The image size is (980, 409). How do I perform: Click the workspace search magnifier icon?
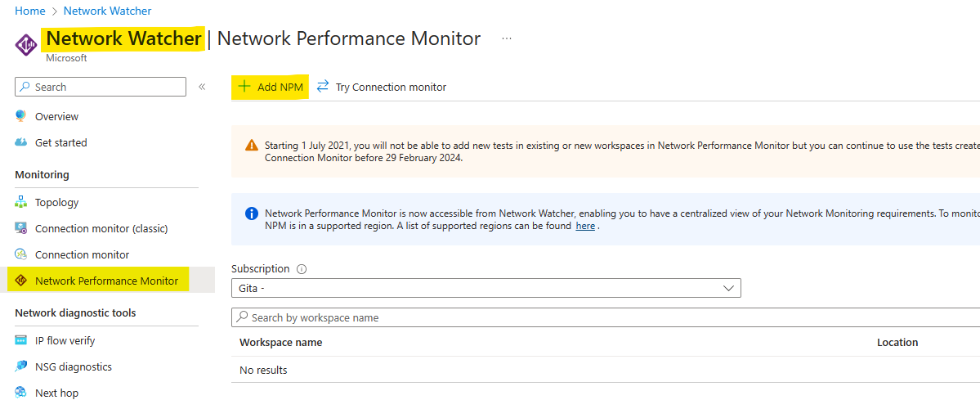click(x=243, y=317)
